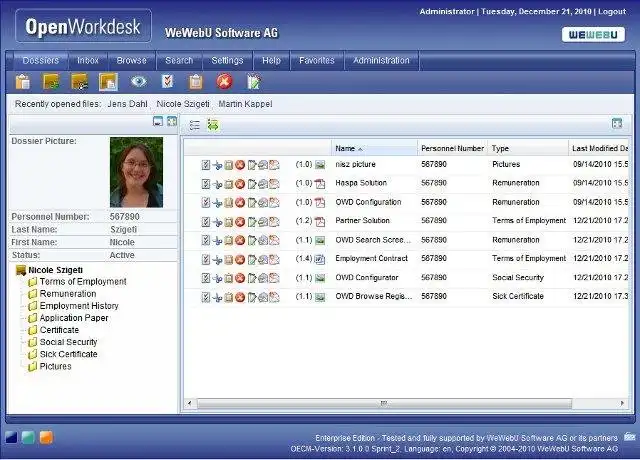Sort by the Type column header
The width and height of the screenshot is (640, 460).
pos(528,148)
